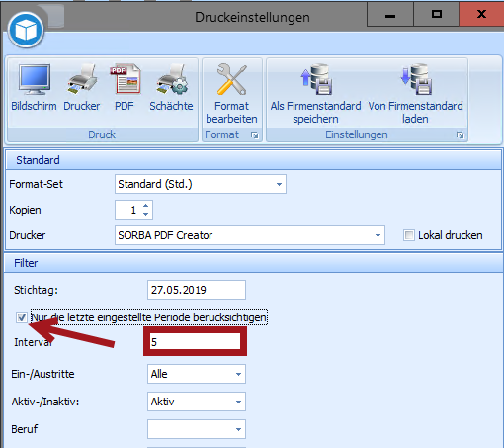
Task: Select the Bildschirm output icon
Action: coord(35,79)
